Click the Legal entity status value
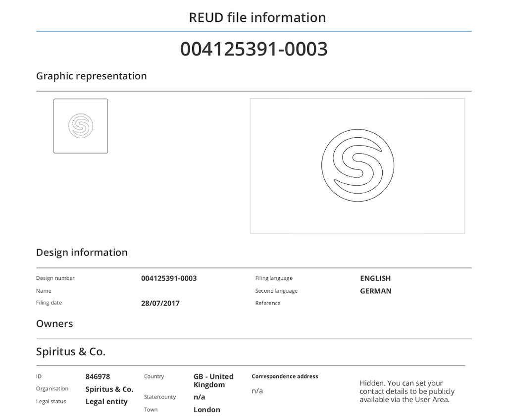The image size is (507, 420). point(106,402)
